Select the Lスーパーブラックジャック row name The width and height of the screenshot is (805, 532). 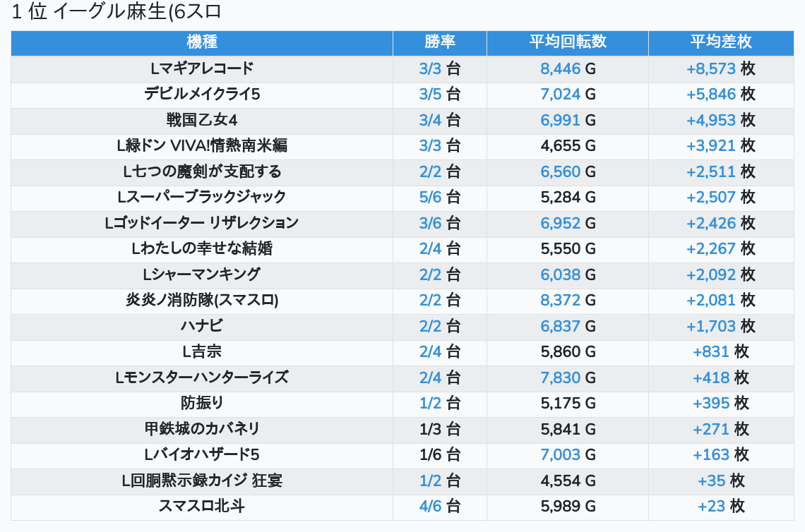click(202, 197)
